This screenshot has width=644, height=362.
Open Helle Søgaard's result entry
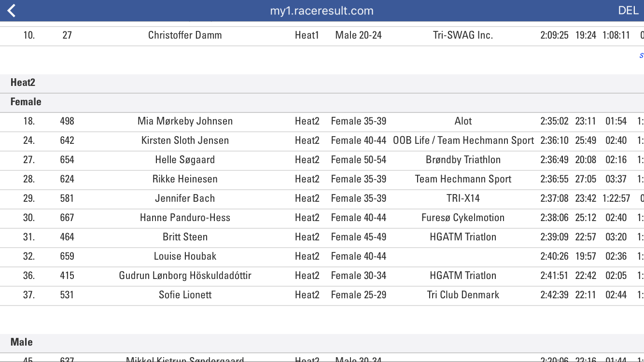[x=185, y=160]
